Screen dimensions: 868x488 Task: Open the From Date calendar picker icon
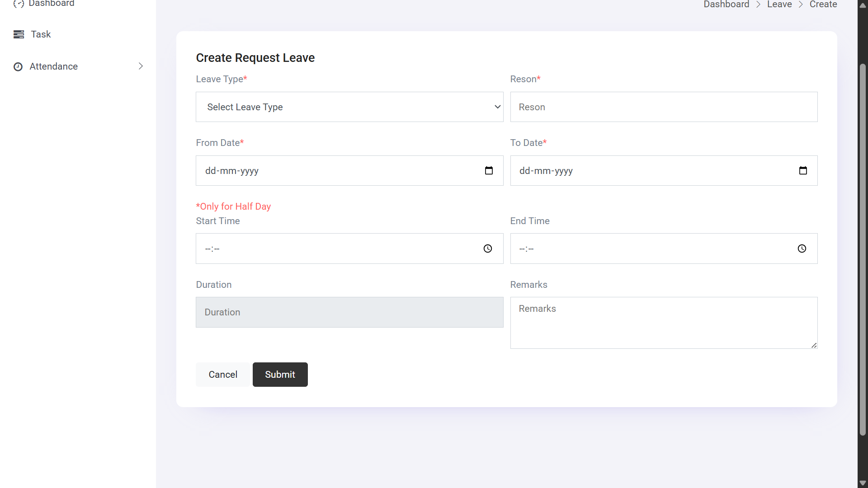489,170
